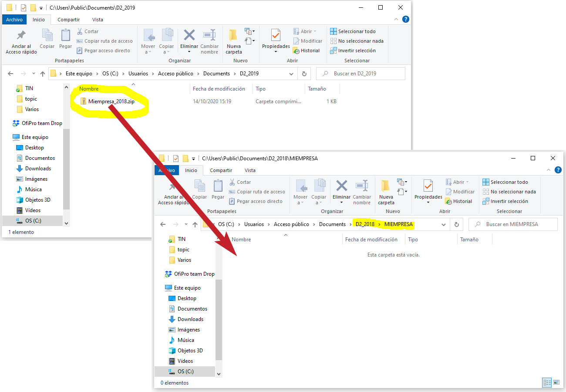
Task: Collapse the ribbon in the D2_2019 window
Action: coord(396,20)
